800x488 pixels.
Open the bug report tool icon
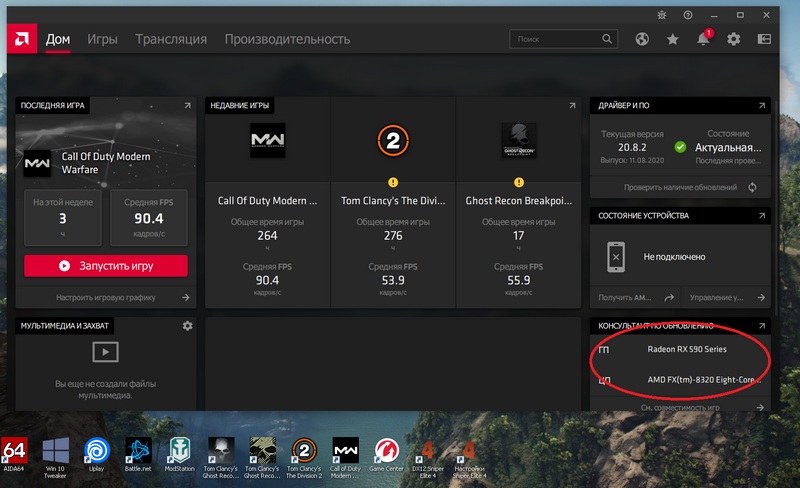click(662, 15)
